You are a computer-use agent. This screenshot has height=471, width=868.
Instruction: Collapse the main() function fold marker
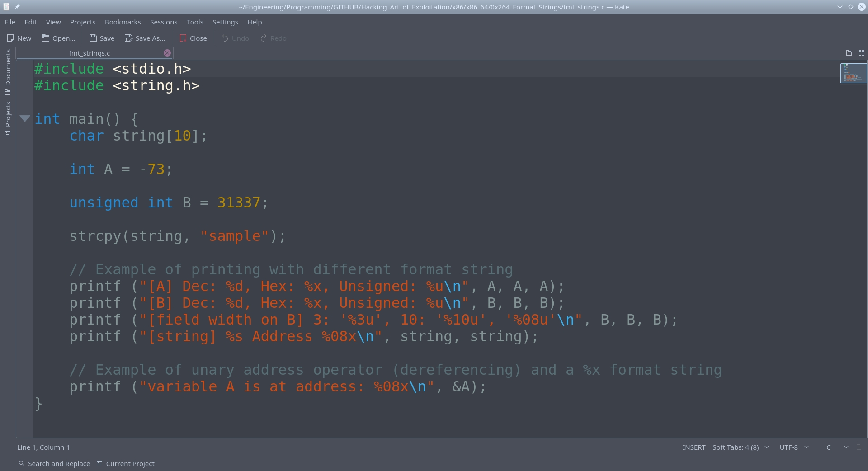pyautogui.click(x=25, y=119)
